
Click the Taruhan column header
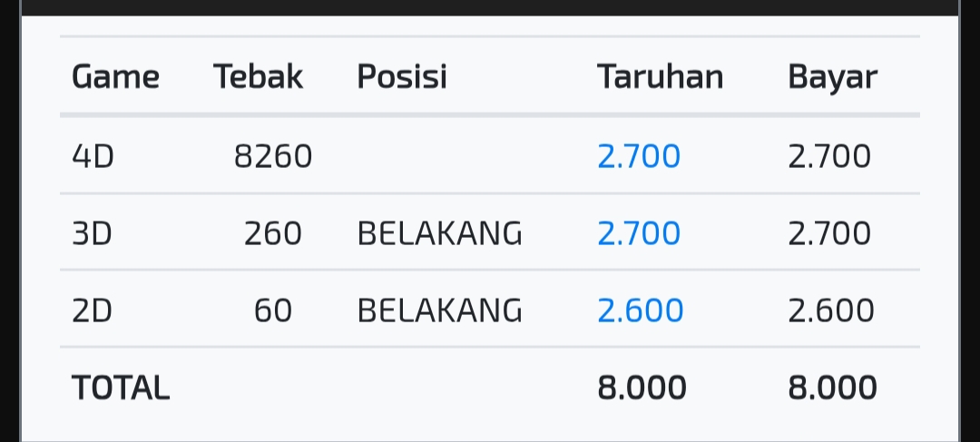point(660,77)
